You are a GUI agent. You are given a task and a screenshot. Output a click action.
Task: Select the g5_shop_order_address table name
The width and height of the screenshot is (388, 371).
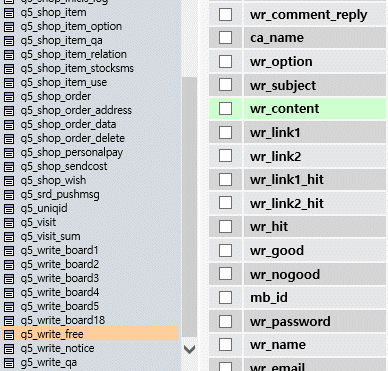76,110
